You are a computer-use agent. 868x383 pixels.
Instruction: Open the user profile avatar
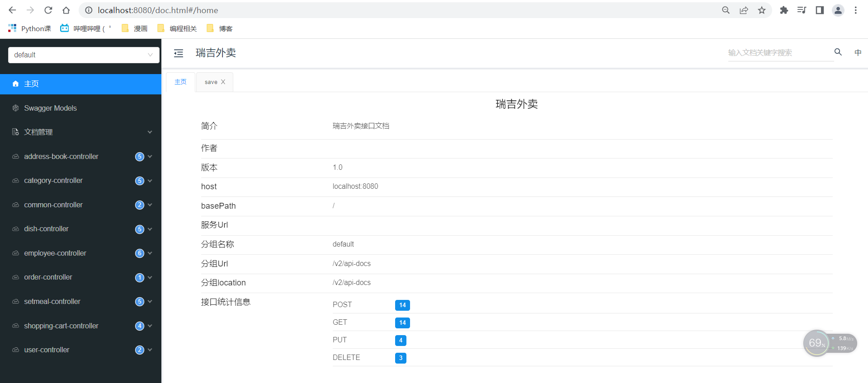pyautogui.click(x=838, y=10)
